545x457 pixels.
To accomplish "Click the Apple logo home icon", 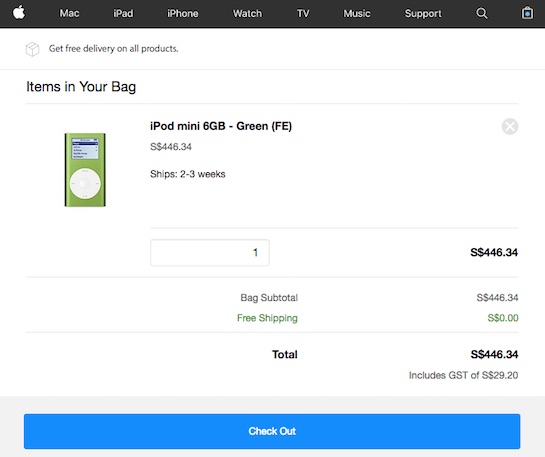I will click(19, 13).
